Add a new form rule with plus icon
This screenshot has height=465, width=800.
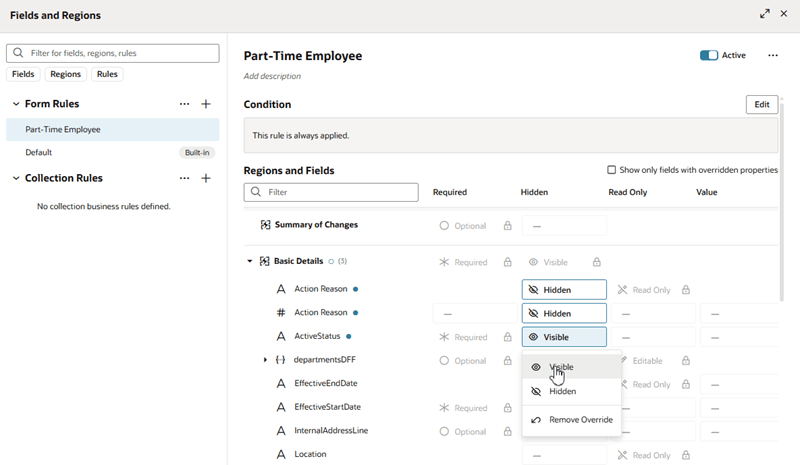pos(206,104)
